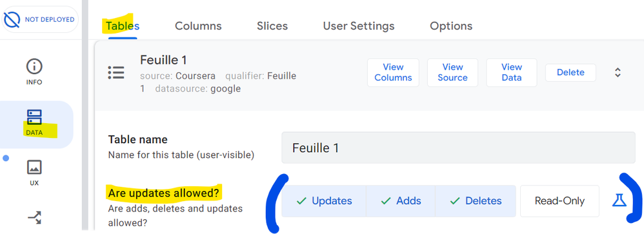Click the Table name input field

pos(458,148)
